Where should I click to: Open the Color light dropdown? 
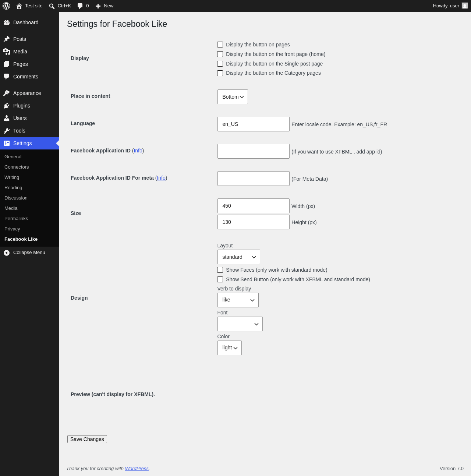point(230,348)
